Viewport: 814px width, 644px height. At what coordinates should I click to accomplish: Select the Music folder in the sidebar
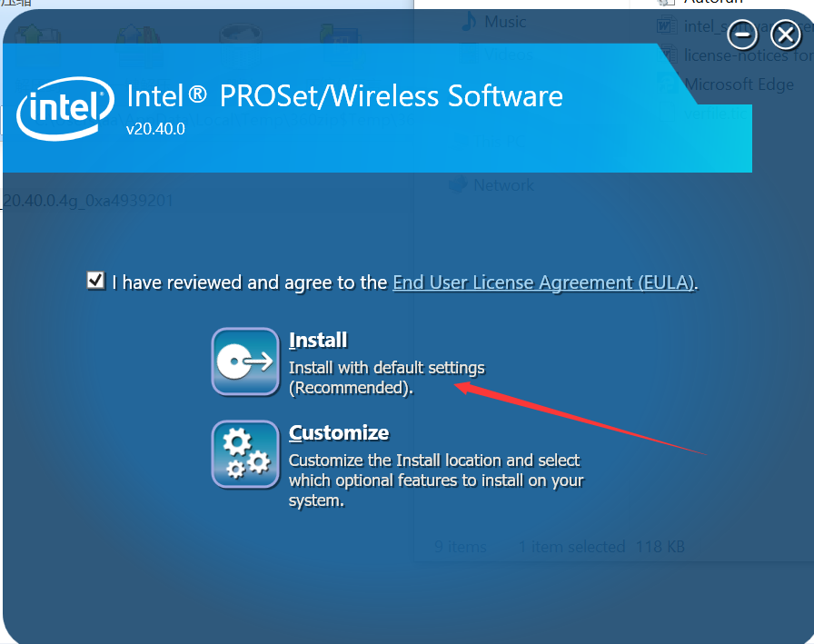(505, 21)
